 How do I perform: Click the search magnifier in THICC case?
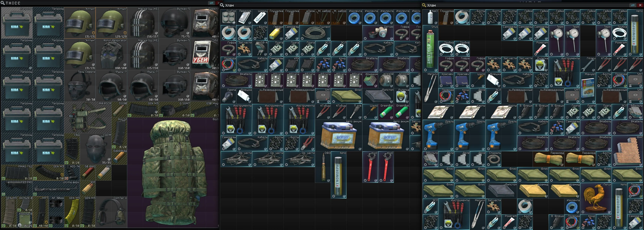3,3
